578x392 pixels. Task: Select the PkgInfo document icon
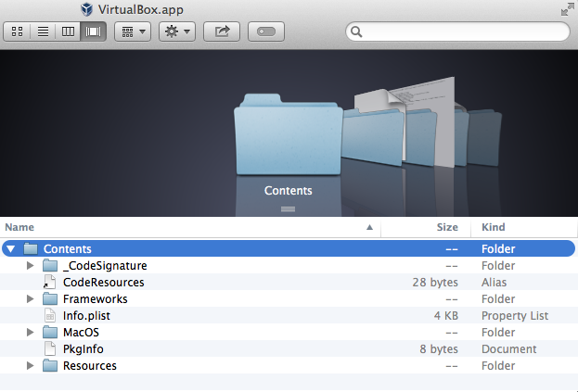click(x=50, y=349)
